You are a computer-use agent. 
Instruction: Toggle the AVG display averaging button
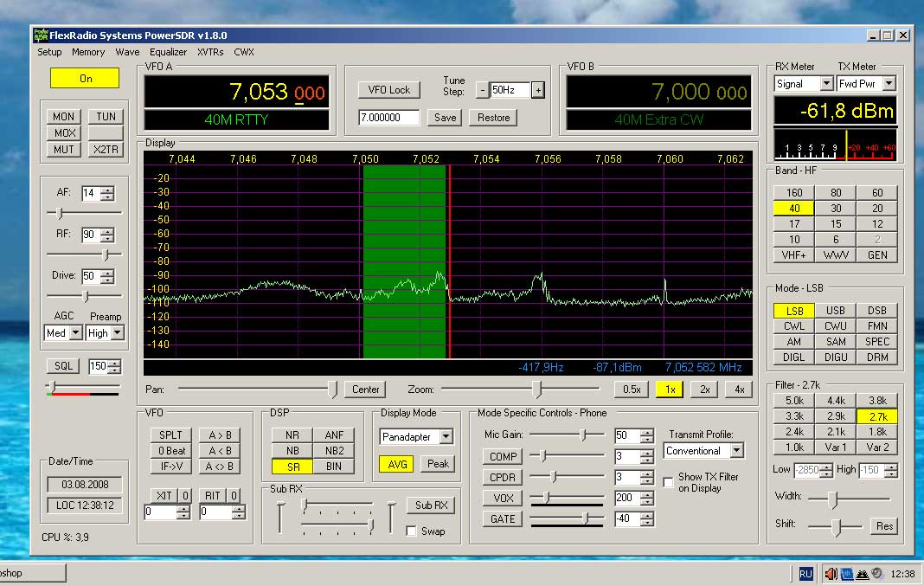(x=397, y=464)
